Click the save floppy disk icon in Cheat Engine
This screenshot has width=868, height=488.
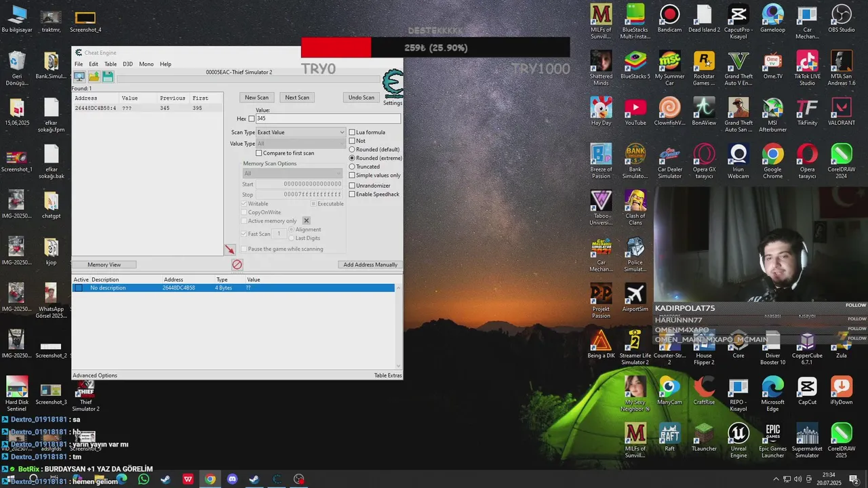click(107, 77)
